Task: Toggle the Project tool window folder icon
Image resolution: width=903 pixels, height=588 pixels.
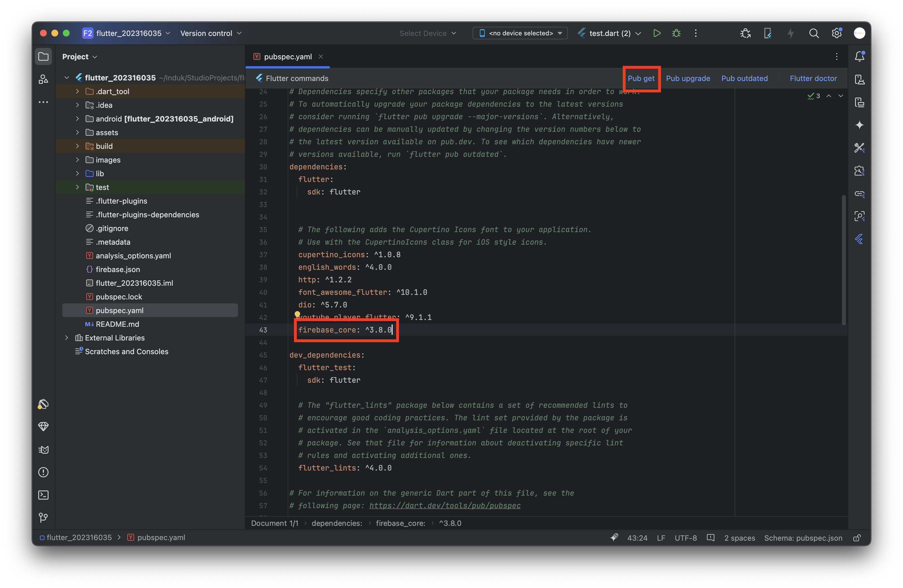Action: (44, 56)
